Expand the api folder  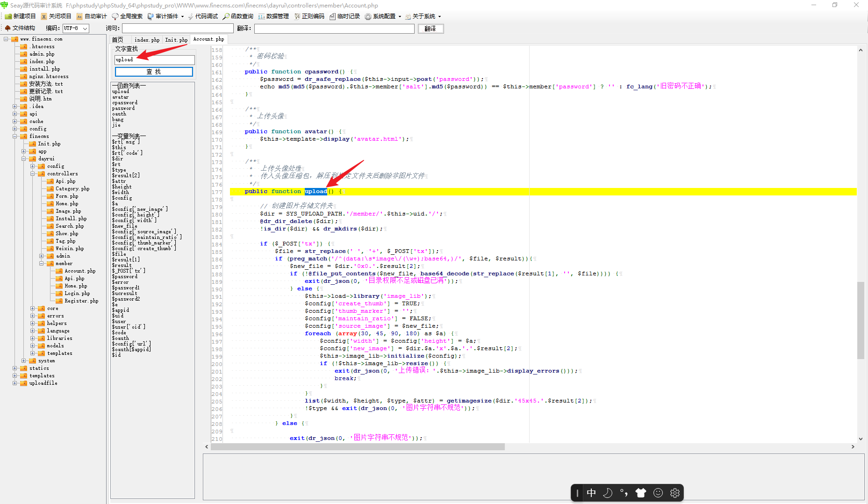(x=15, y=114)
